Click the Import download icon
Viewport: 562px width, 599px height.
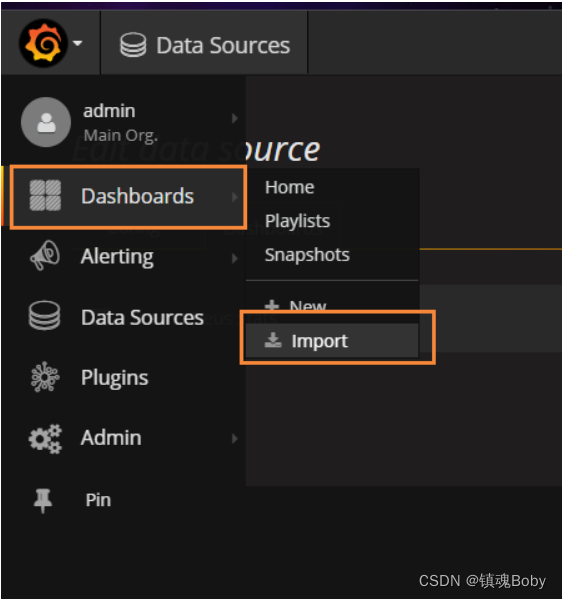(273, 340)
